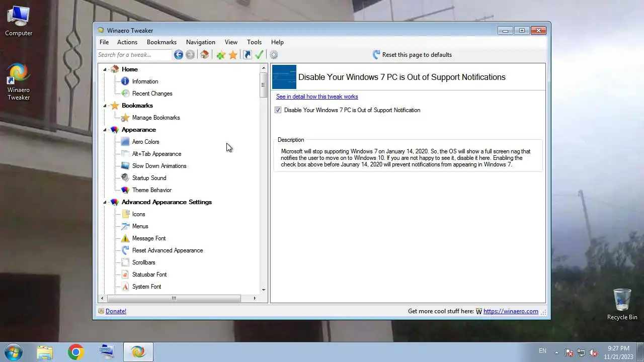Click the Donate! link
The width and height of the screenshot is (644, 362).
[116, 311]
